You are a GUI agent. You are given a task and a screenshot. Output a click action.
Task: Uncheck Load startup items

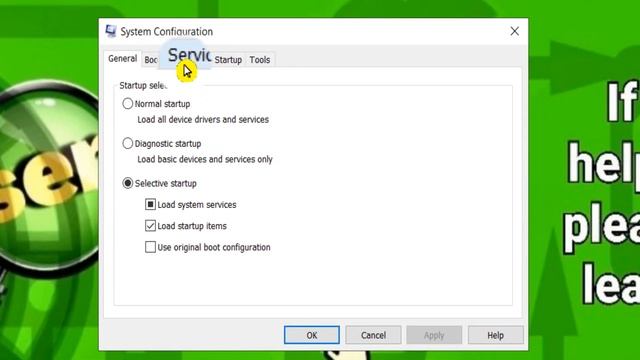150,226
